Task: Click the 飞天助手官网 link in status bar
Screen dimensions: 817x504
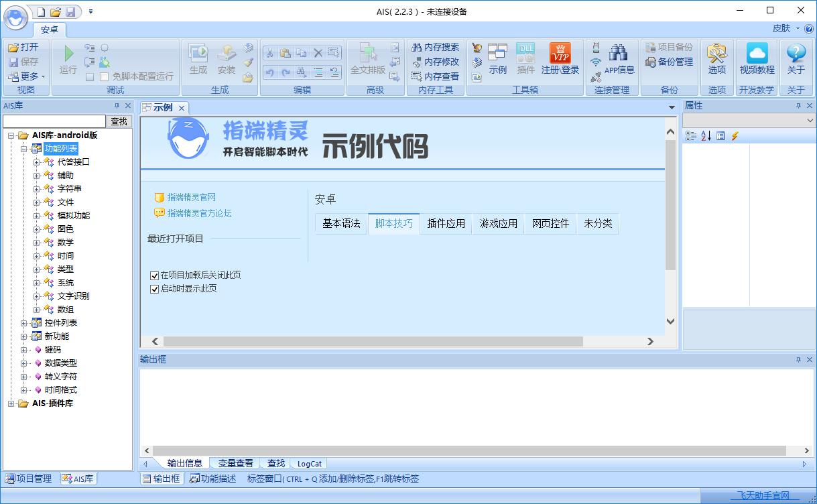Action: click(763, 496)
